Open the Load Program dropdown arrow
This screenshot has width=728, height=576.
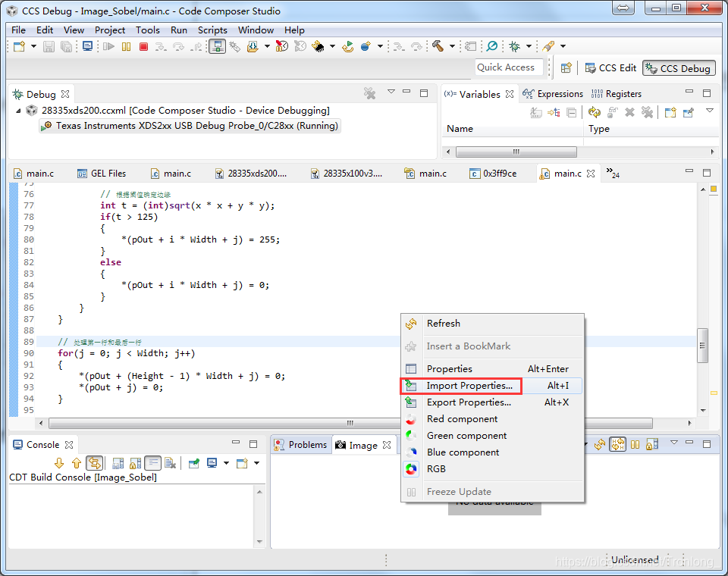(267, 46)
